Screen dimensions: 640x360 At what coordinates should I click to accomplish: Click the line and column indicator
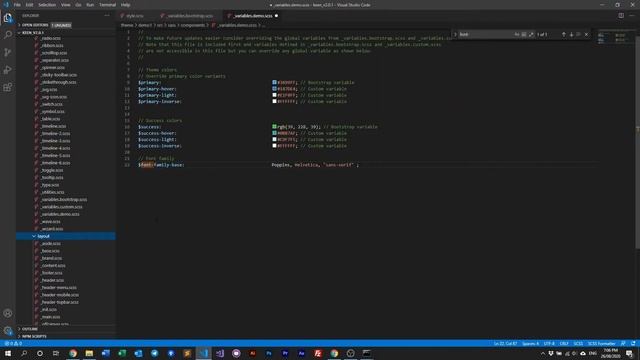[x=505, y=344]
